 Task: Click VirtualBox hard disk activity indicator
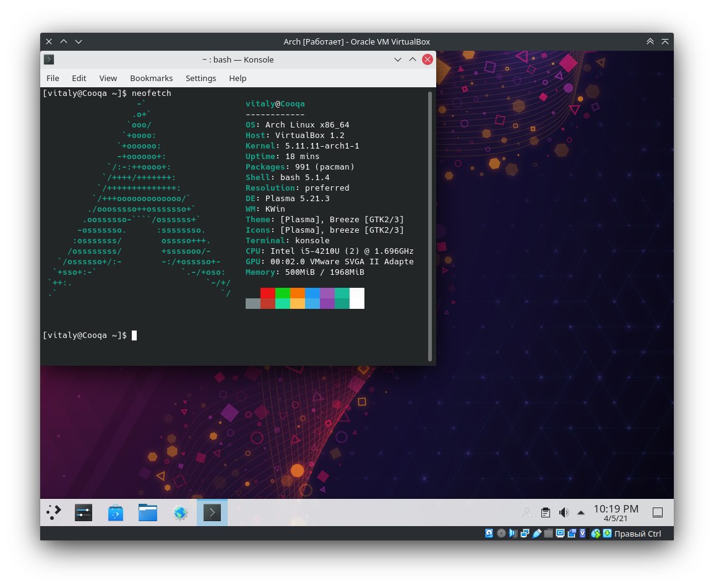pyautogui.click(x=489, y=534)
